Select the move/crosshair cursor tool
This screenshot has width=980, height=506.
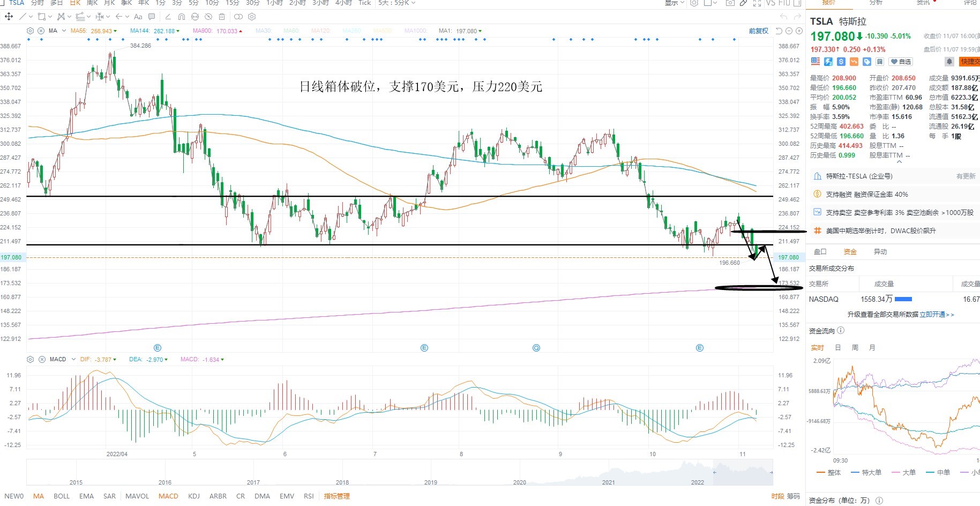(9, 17)
